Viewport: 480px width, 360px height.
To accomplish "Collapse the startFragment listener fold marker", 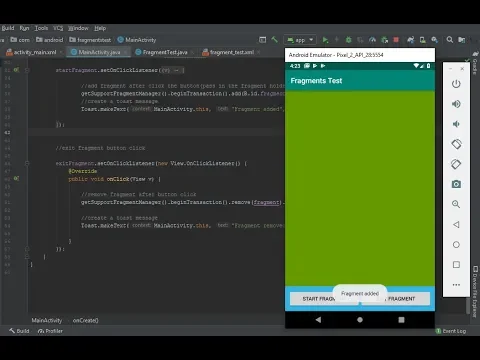I will click(27, 70).
